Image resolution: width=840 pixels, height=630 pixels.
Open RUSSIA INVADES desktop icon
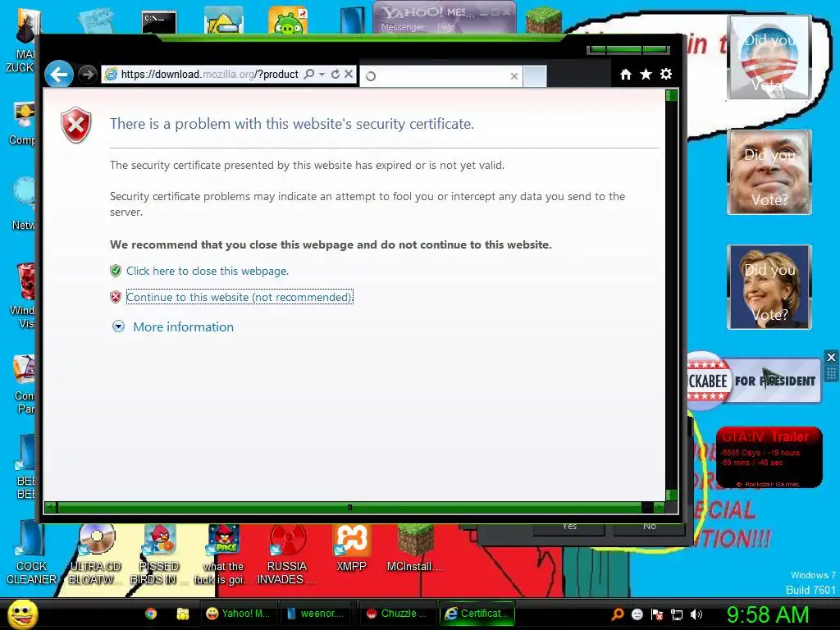click(x=286, y=555)
